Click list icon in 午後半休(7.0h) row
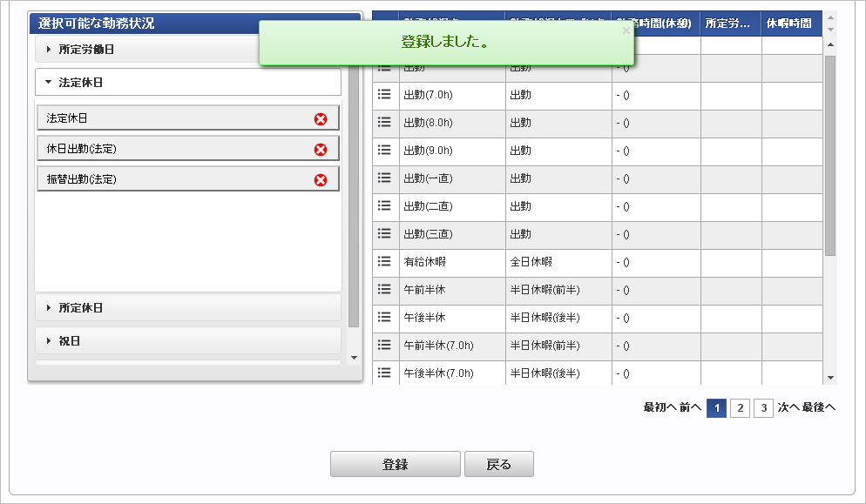Screen dimensions: 866x504 coord(384,373)
